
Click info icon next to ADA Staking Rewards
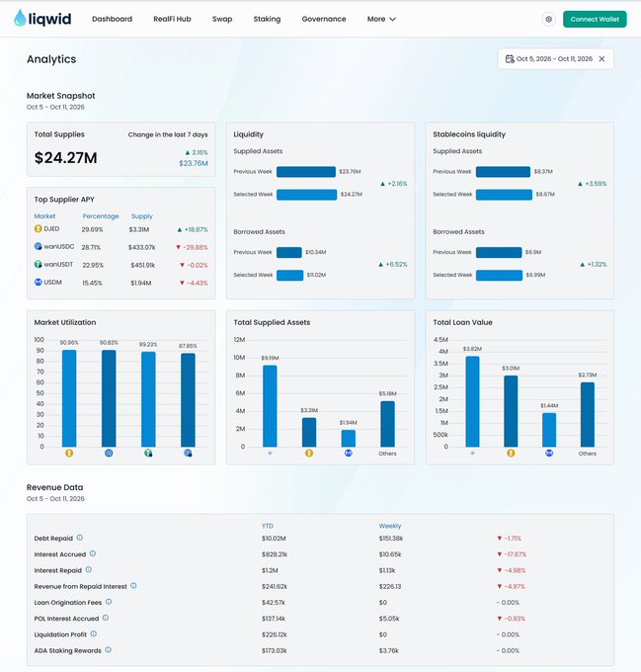109,649
